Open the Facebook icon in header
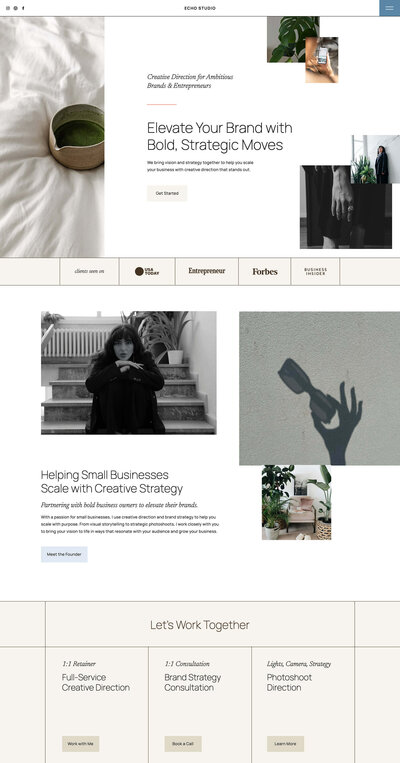The width and height of the screenshot is (400, 763). point(23,8)
